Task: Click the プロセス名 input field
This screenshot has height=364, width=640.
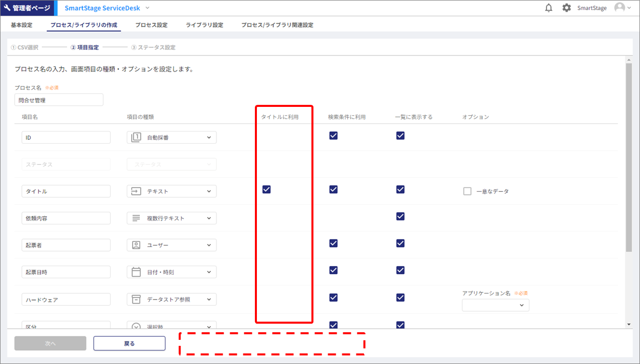Action: point(59,100)
